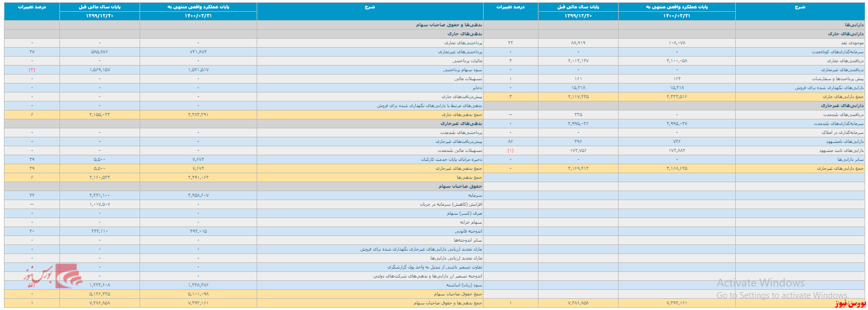This screenshot has width=868, height=310.
Task: Select the value ۸۸,۹۱۹ in موجودی نقد row
Action: tap(578, 43)
